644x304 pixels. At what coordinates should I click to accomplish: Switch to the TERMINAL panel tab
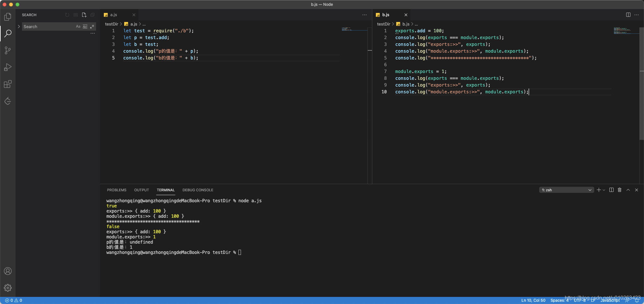click(166, 190)
